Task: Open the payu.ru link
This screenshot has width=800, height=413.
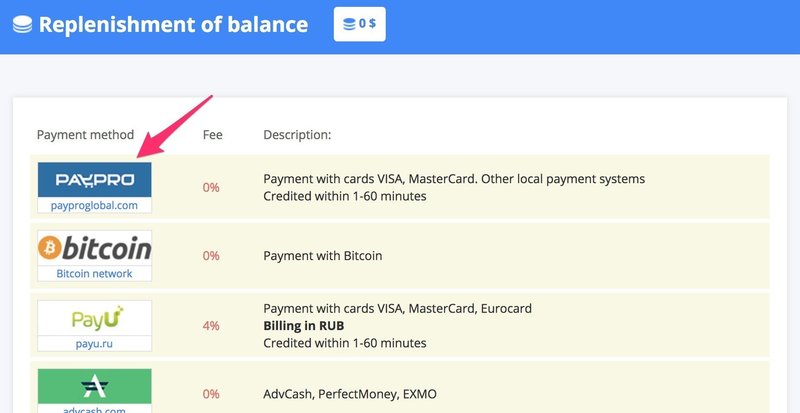Action: tap(94, 342)
